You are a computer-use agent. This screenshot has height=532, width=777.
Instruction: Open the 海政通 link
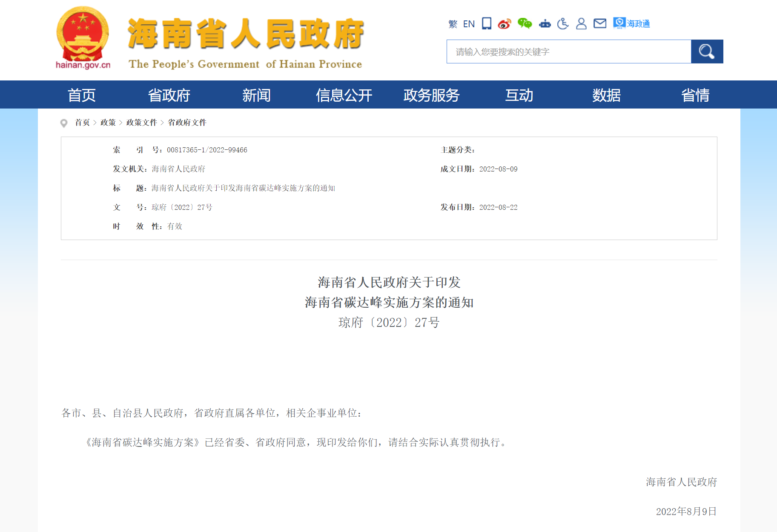point(631,23)
